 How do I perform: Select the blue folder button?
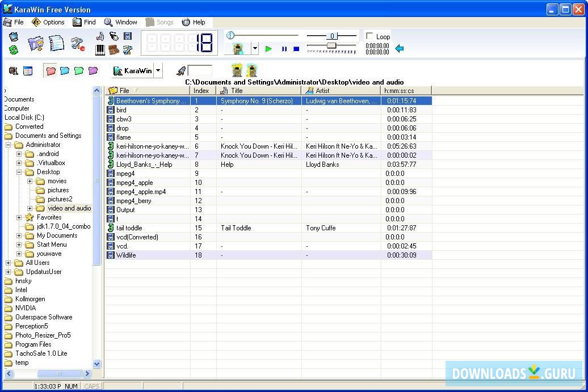65,71
